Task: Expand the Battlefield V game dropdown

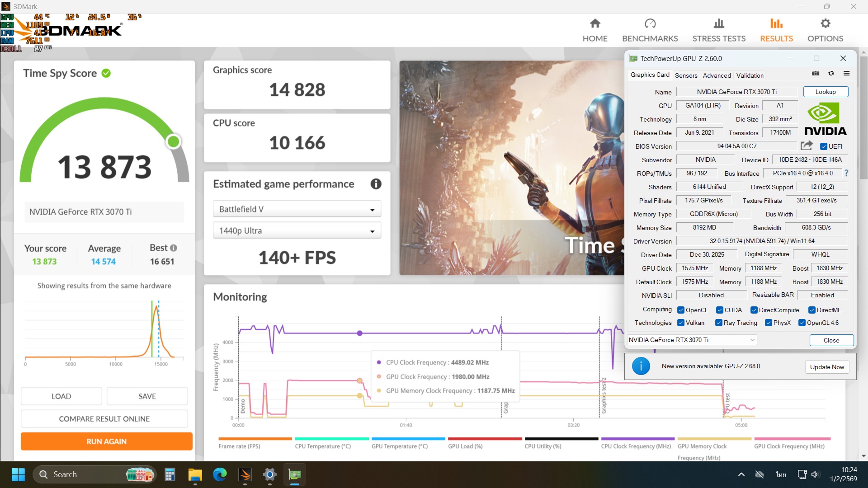Action: (297, 209)
